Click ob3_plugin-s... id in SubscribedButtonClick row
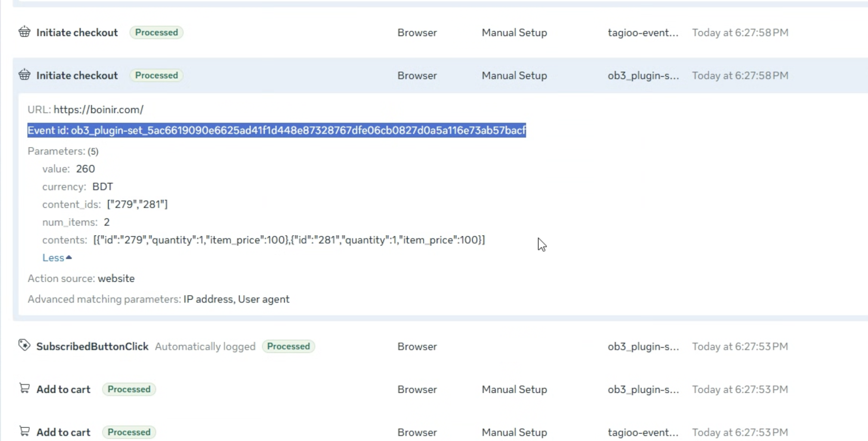 tap(643, 347)
